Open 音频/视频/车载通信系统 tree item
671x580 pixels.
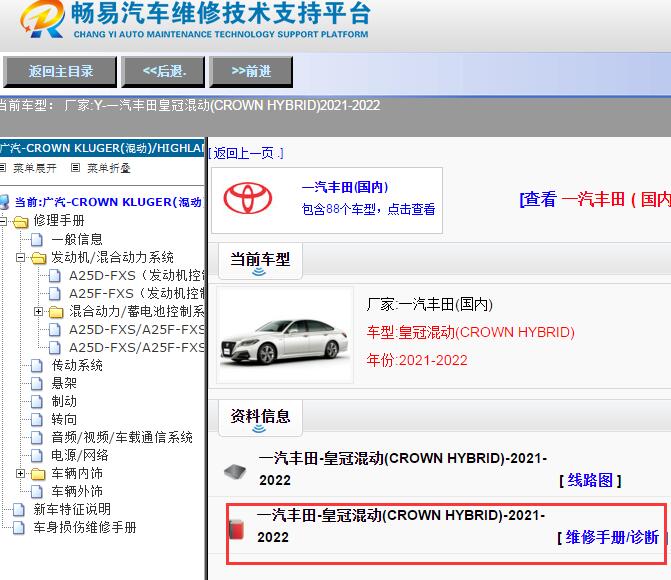tap(122, 437)
